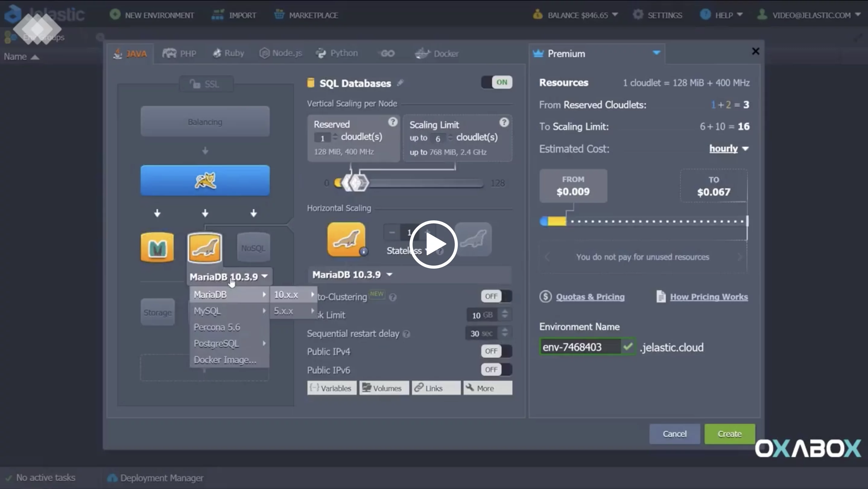Click New Environment plus icon

coord(115,15)
